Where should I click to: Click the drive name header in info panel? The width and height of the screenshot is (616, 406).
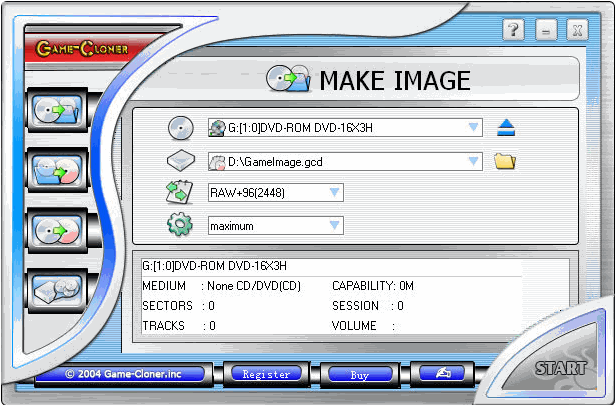pos(214,266)
